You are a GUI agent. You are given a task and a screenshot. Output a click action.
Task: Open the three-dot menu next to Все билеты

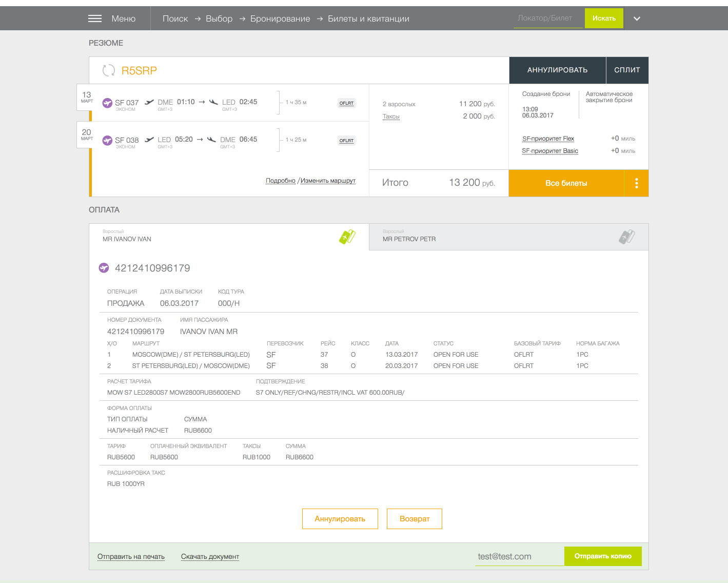[636, 183]
